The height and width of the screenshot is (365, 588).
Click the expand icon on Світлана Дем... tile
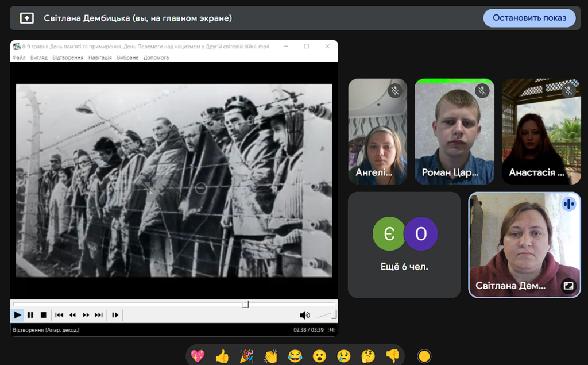[x=568, y=286]
